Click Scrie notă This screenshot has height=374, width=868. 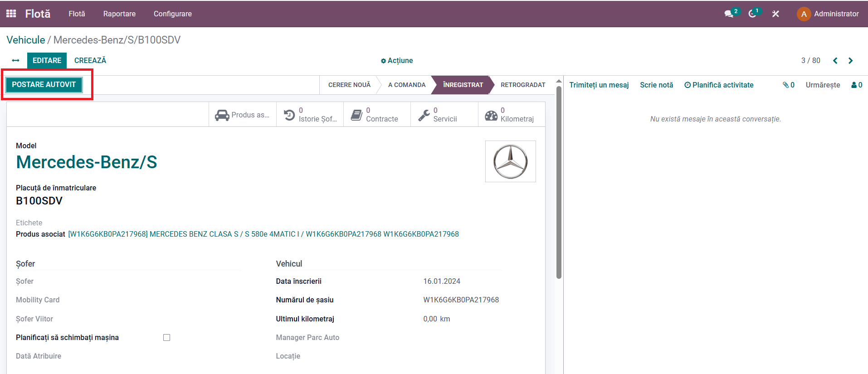coord(656,85)
